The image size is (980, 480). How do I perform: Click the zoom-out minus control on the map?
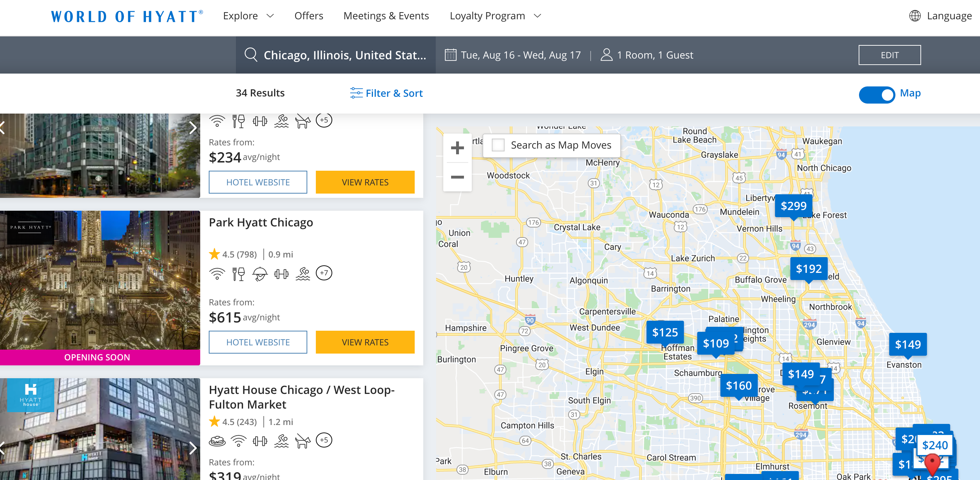[x=457, y=177]
